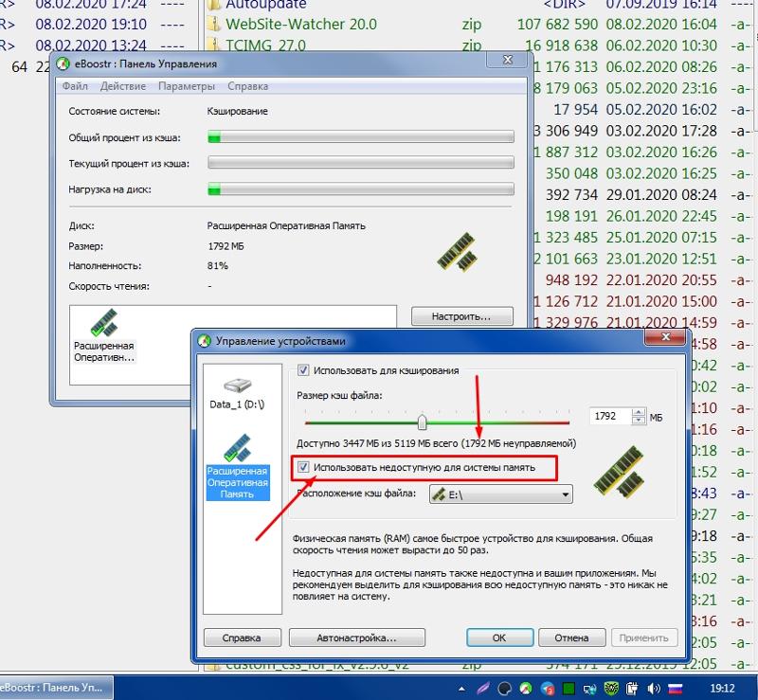Open the safely remove hardware tray icon

[632, 688]
